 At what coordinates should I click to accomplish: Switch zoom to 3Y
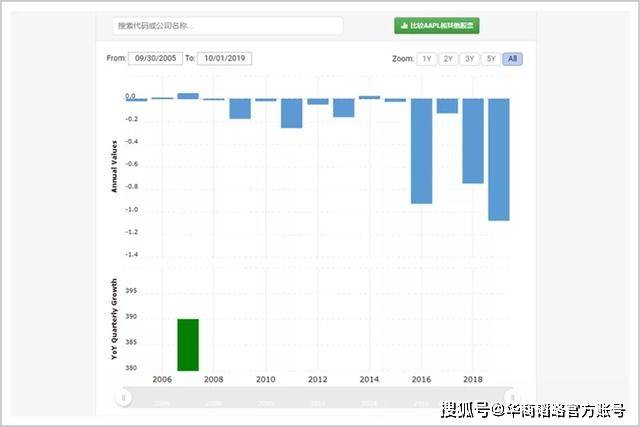tap(470, 59)
